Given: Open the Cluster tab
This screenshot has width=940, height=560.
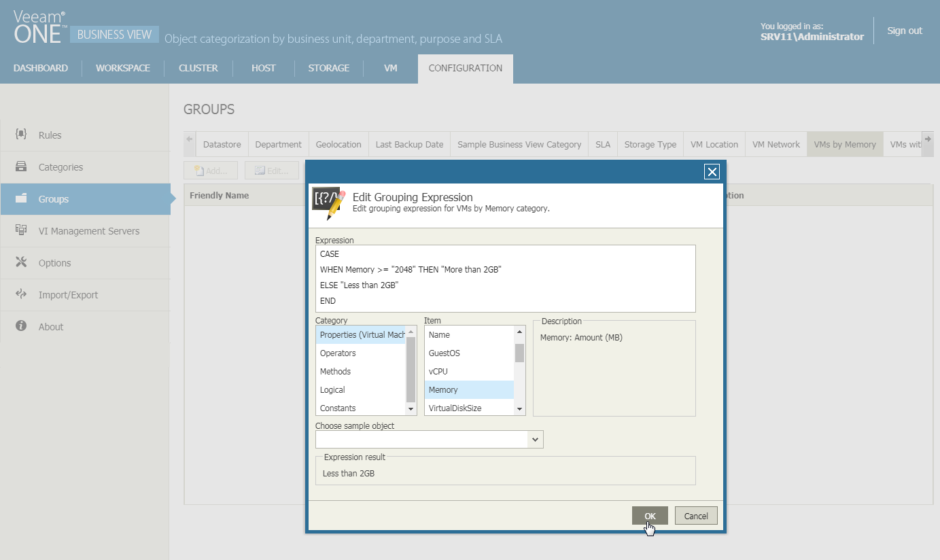Looking at the screenshot, I should pos(198,68).
